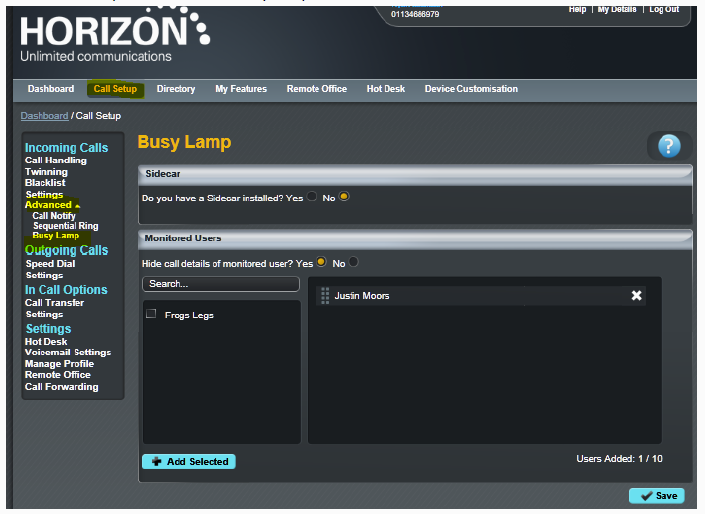This screenshot has width=705, height=514.
Task: Select Busy Lamp in the sidebar
Action: pyautogui.click(x=56, y=236)
